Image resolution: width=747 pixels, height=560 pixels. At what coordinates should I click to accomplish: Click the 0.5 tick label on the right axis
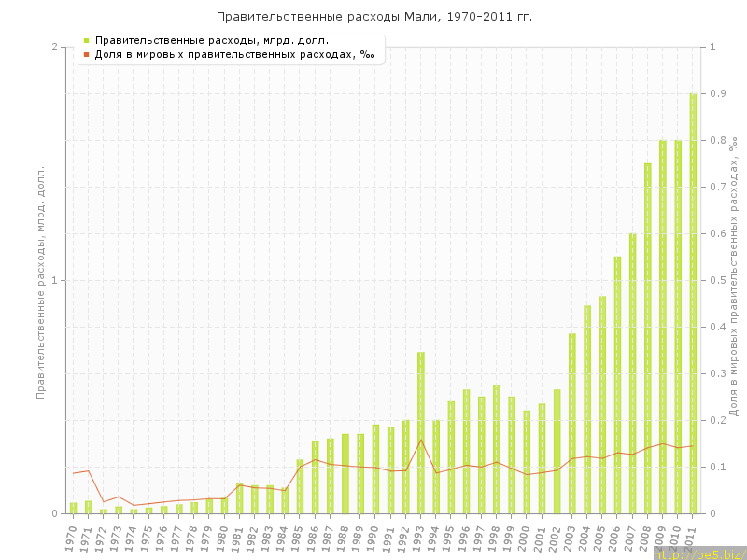(717, 280)
